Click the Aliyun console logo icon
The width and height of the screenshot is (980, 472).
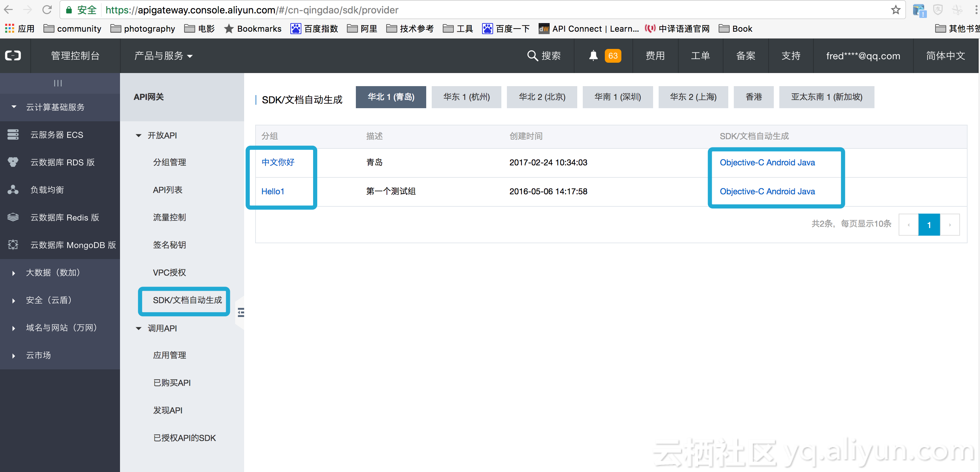[13, 56]
